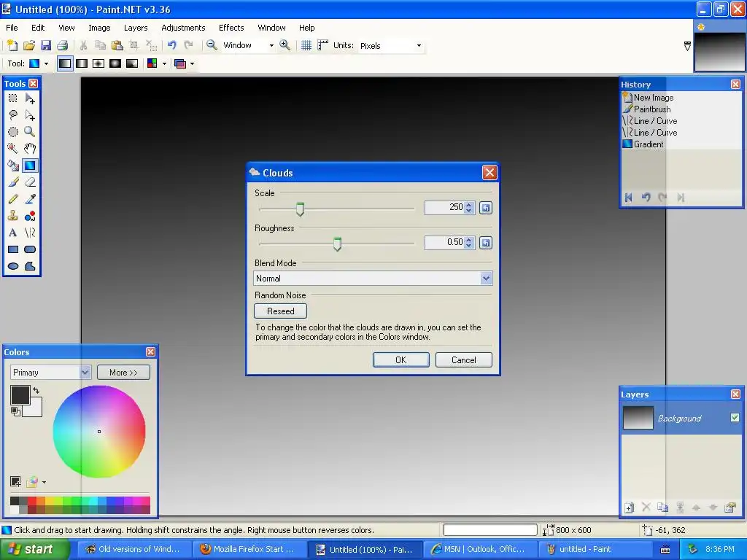Select the Paintbrush tool
The height and width of the screenshot is (560, 747).
coord(13,182)
